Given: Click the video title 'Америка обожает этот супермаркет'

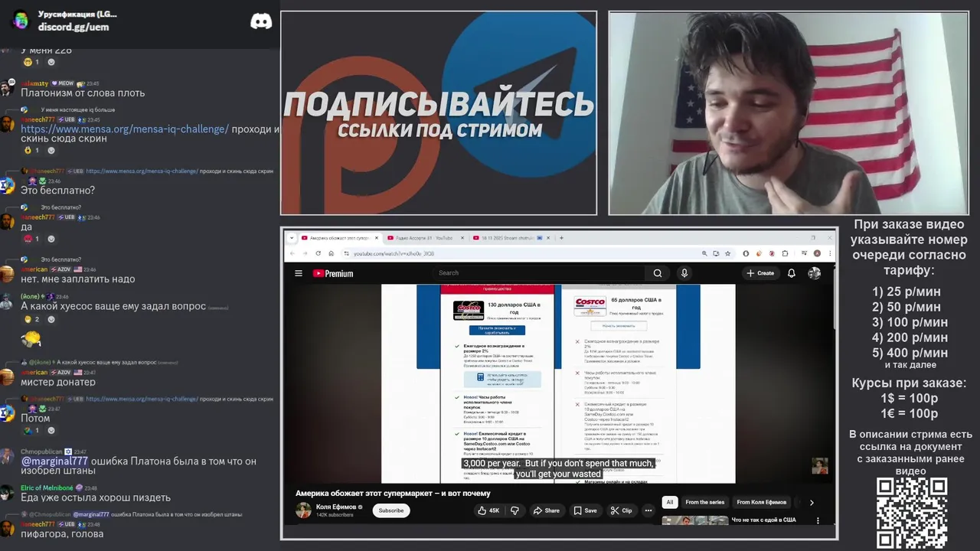Looking at the screenshot, I should (393, 493).
